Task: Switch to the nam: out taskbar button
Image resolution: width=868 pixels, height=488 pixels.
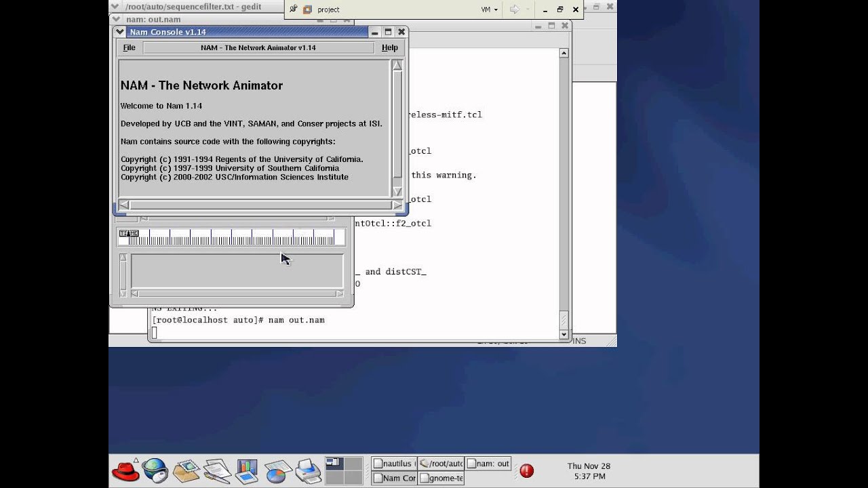Action: pyautogui.click(x=488, y=464)
